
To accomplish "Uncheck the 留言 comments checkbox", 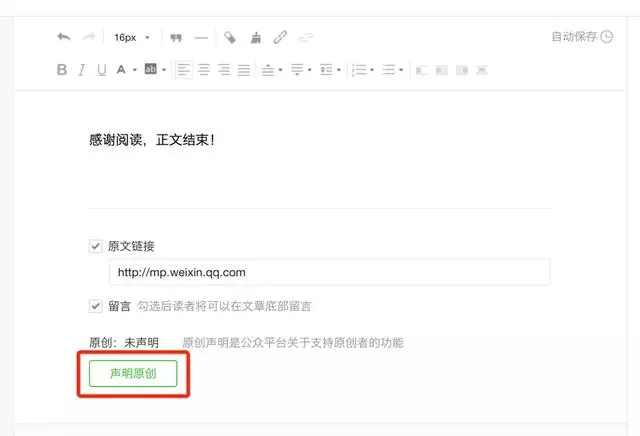I will 96,306.
